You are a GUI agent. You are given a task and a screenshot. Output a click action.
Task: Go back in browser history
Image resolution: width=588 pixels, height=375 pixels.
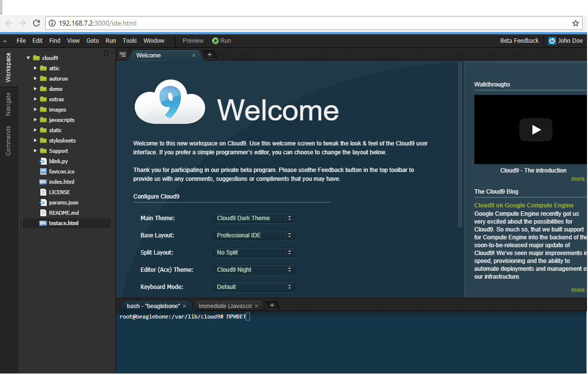click(9, 23)
